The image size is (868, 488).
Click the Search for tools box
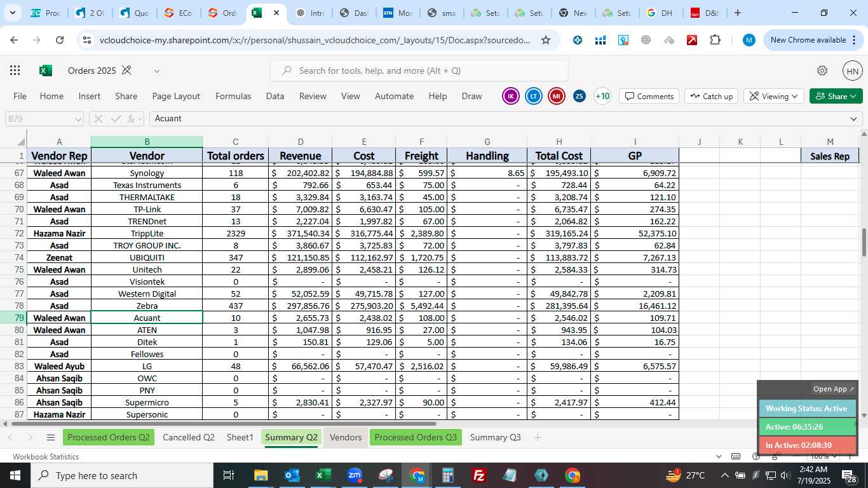pos(419,71)
